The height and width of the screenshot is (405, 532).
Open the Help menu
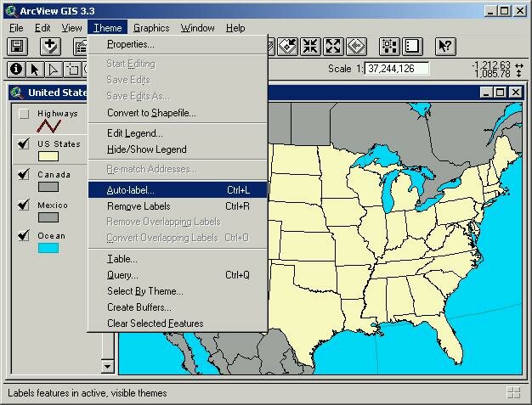[x=235, y=28]
